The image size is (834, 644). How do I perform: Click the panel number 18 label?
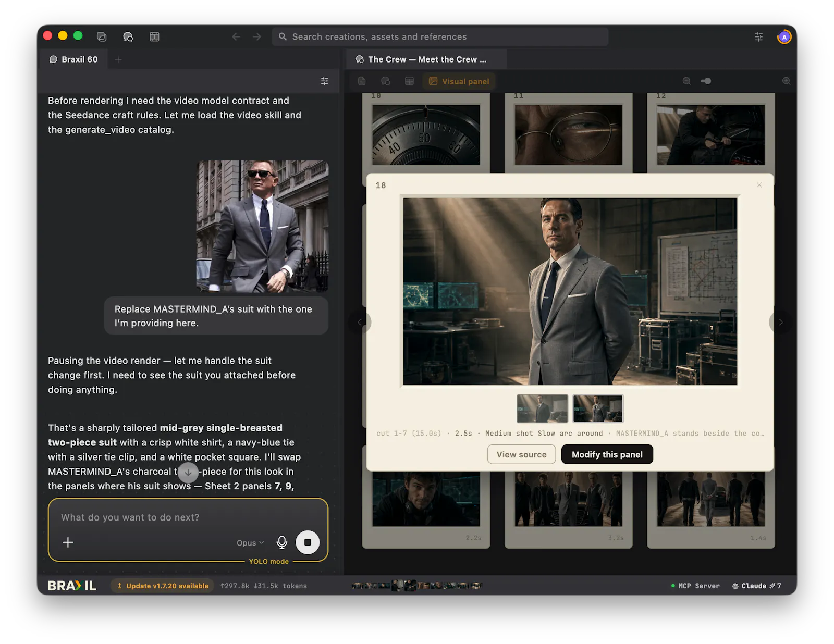click(x=381, y=185)
